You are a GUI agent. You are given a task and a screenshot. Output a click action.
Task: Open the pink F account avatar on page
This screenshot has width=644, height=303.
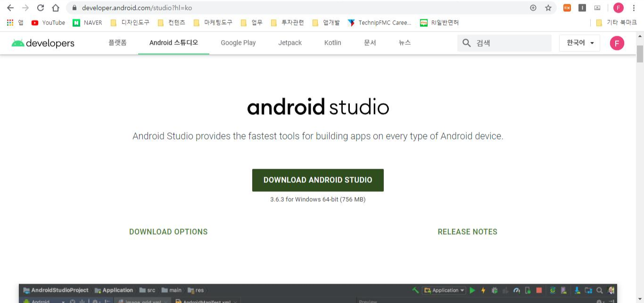coord(617,43)
